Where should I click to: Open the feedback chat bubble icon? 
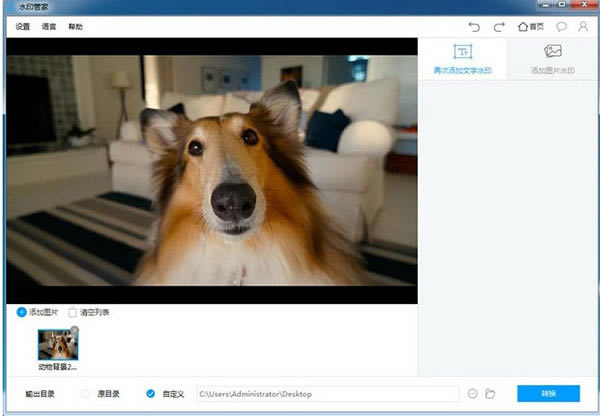point(562,27)
